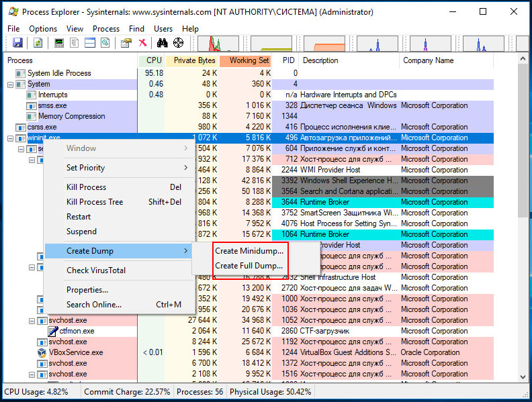Click 'Processes: 56' in status bar
The image size is (532, 402).
200,392
